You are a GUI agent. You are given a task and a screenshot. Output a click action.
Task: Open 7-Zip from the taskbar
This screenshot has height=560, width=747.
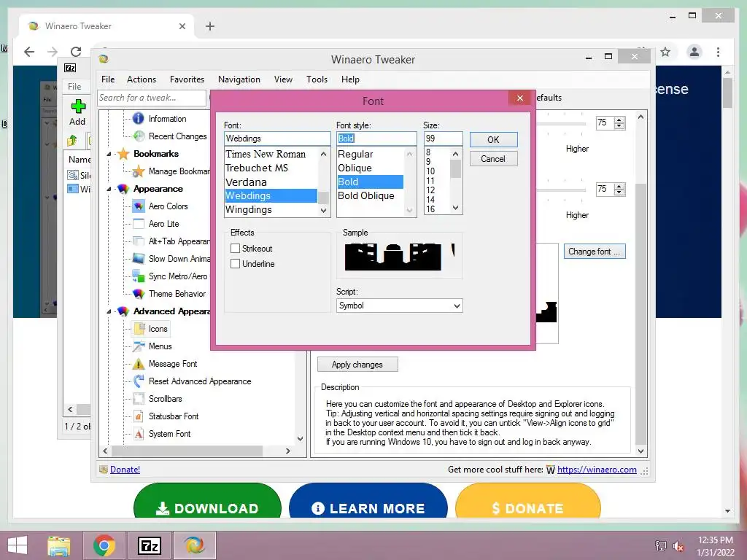tap(149, 545)
